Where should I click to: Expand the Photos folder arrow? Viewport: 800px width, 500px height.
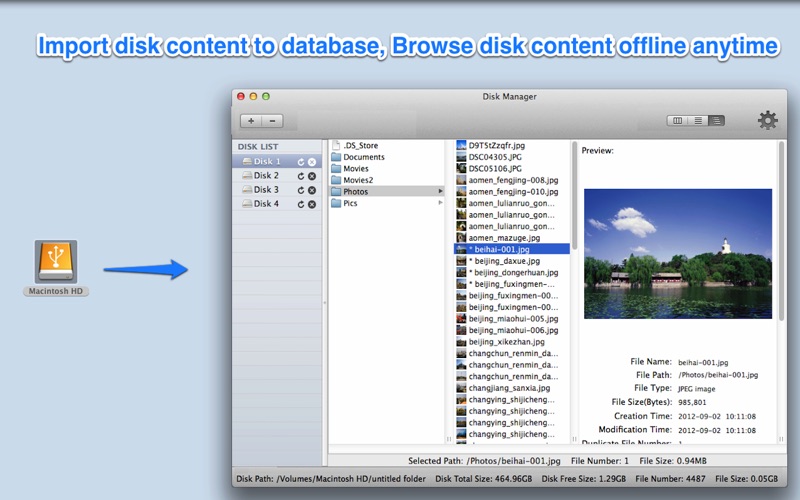440,191
